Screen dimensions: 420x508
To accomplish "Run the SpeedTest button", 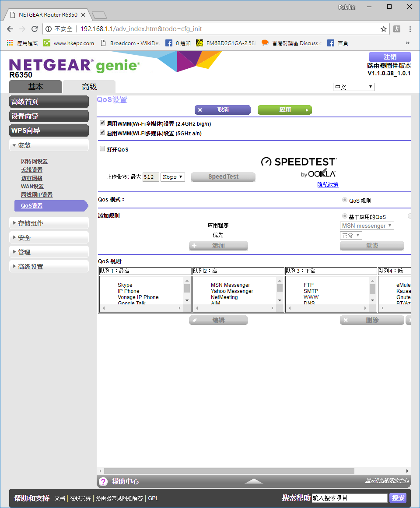I will click(223, 176).
